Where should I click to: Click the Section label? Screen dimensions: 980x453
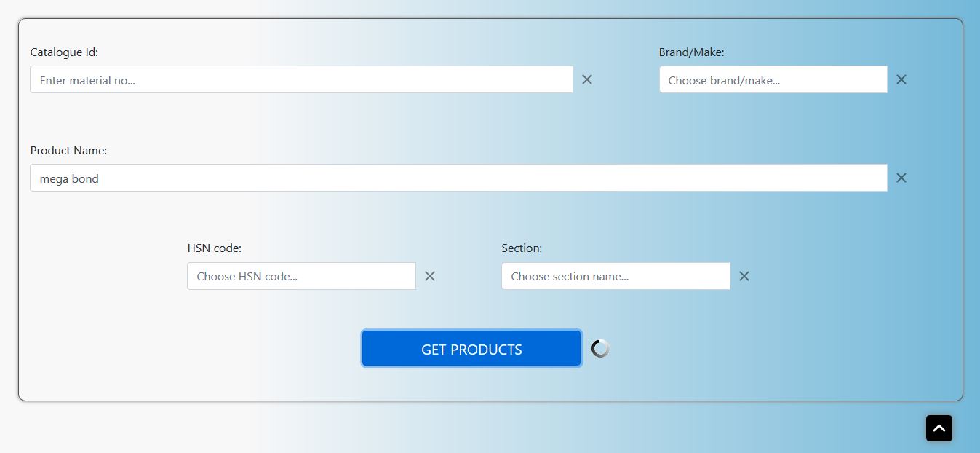click(x=522, y=248)
